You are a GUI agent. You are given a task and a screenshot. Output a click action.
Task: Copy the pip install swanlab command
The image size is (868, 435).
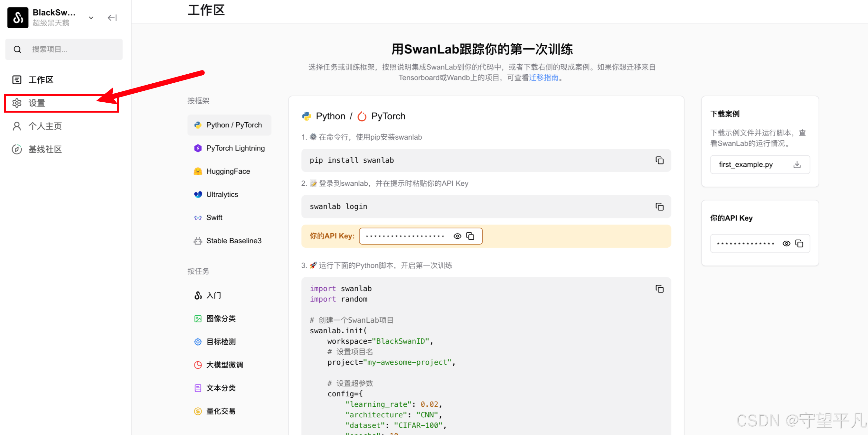point(659,160)
